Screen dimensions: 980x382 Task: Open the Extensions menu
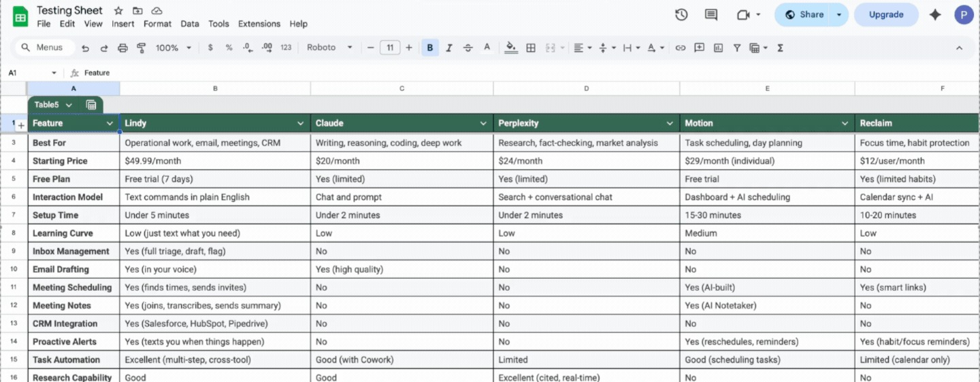pyautogui.click(x=259, y=24)
